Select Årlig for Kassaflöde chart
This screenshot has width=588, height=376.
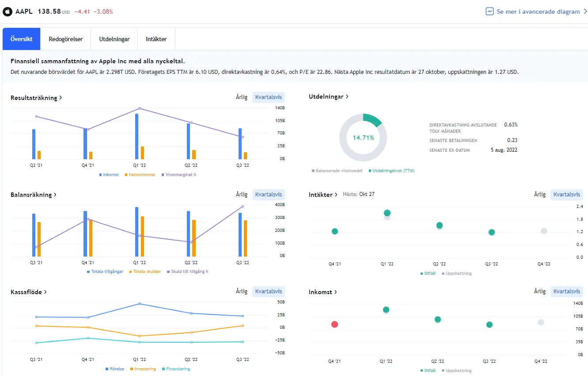[242, 291]
